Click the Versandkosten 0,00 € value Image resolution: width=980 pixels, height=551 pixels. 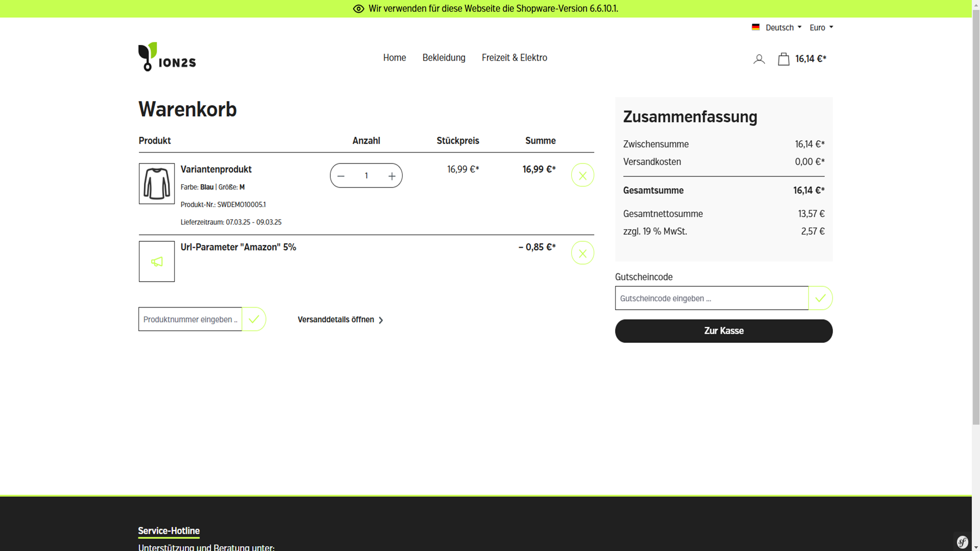[x=810, y=162]
